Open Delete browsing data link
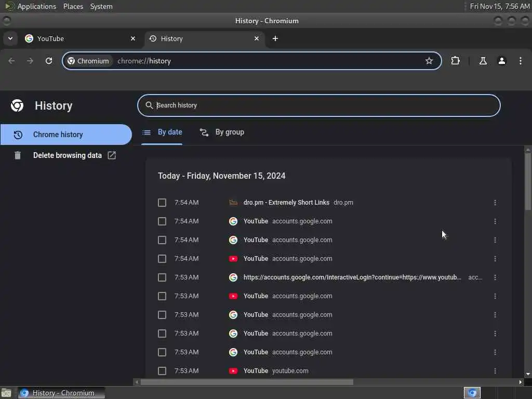 tap(67, 155)
